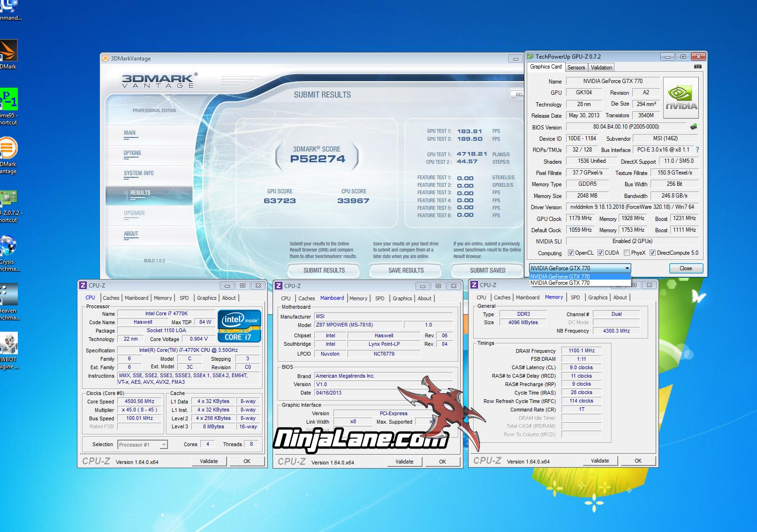Click the Submit Saved button
Viewport: 757px width, 532px height.
coord(487,270)
